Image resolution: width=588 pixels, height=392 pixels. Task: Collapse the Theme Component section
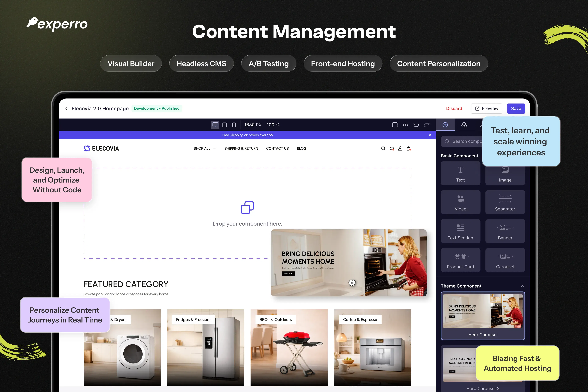point(522,286)
